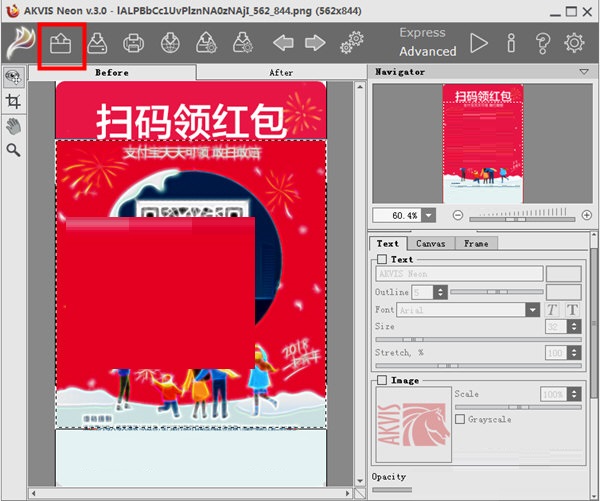This screenshot has width=600, height=501.
Task: Click the horizontal scrollbar right arrow
Action: (x=348, y=493)
